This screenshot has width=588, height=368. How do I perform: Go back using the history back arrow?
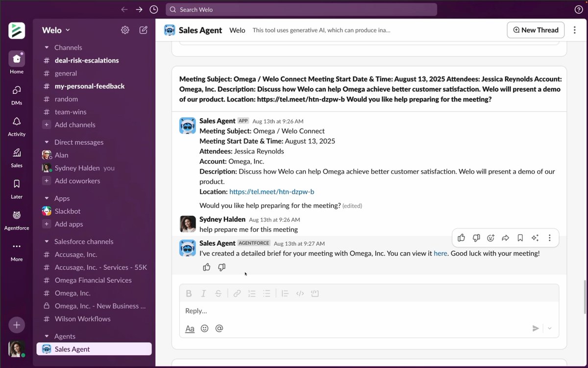pos(124,9)
